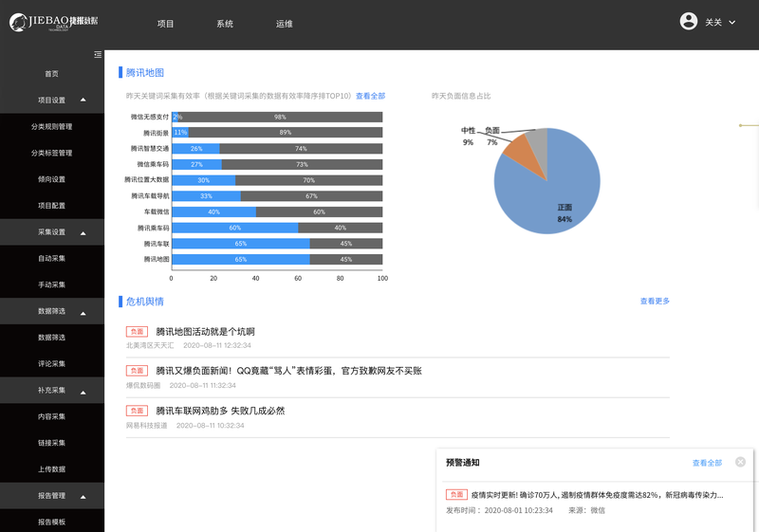Open the 运维 top menu

coord(284,24)
